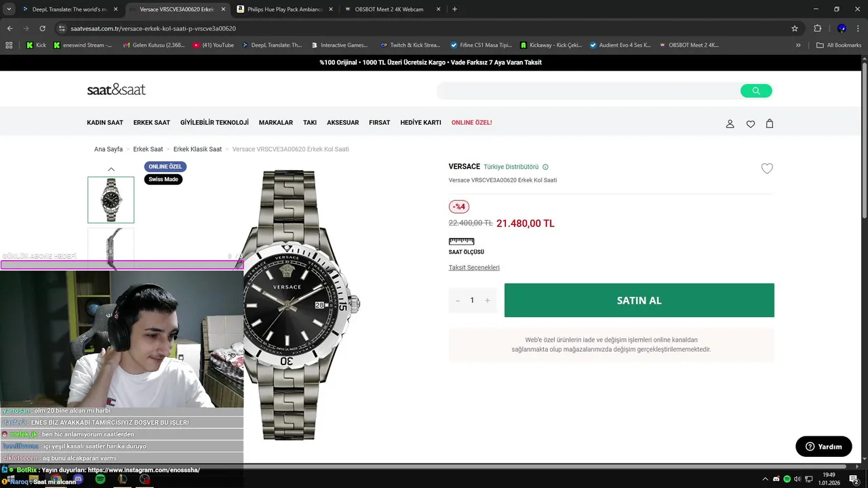Screen dimensions: 868x488
Task: Open the ONLINE ÖZEL! menu
Action: 472,123
